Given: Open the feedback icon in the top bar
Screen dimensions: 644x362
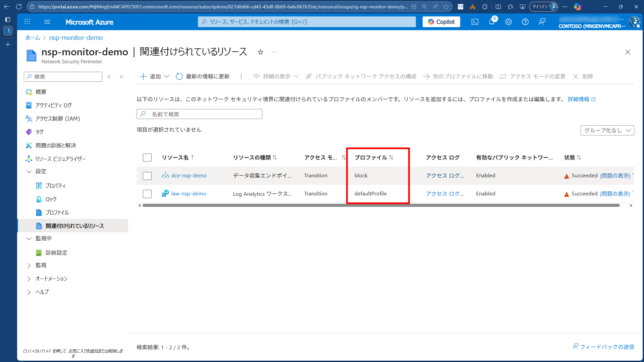Looking at the screenshot, I should (542, 22).
